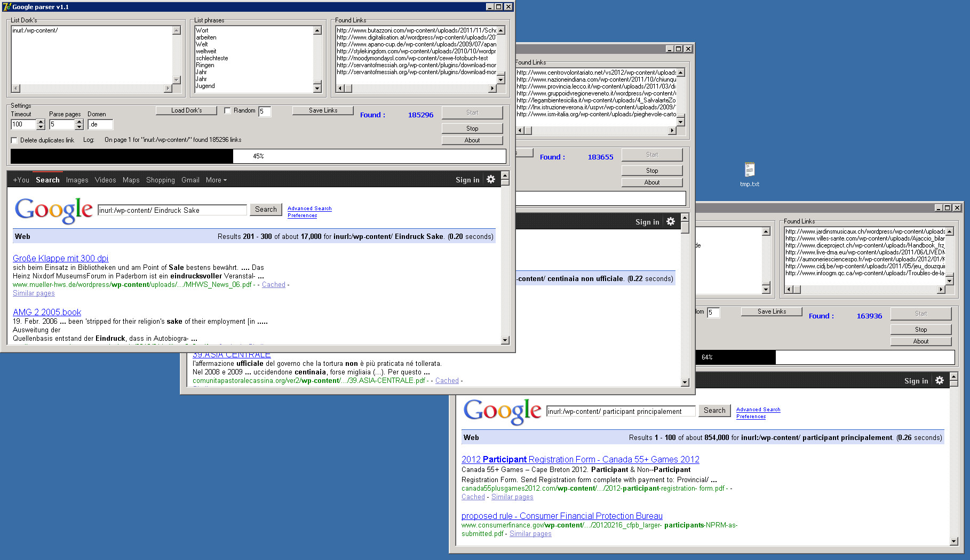Select 'inurl:/wp-content/' in List Dork's
The image size is (970, 560).
click(35, 30)
